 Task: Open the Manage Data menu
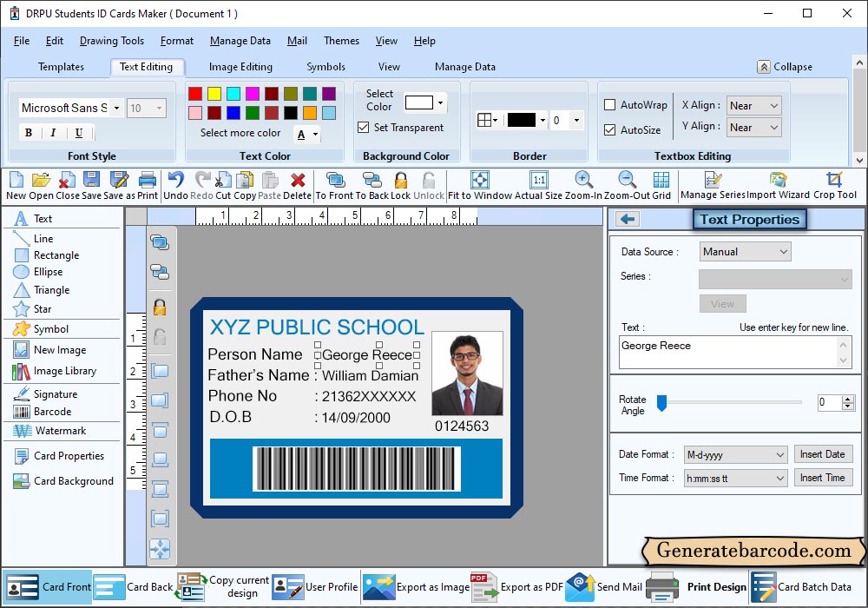pyautogui.click(x=240, y=41)
